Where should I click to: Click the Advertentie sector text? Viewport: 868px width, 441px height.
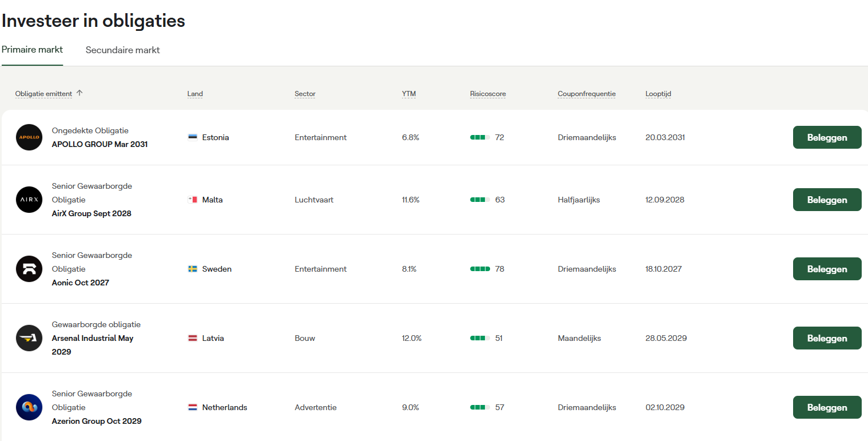pyautogui.click(x=316, y=407)
